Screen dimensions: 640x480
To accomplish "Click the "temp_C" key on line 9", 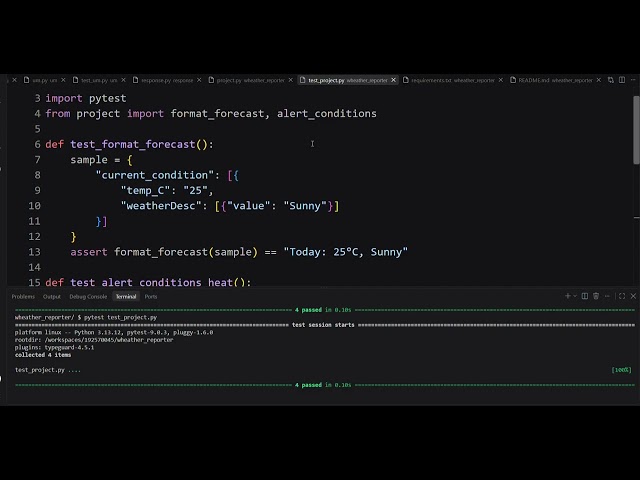I will [x=145, y=191].
